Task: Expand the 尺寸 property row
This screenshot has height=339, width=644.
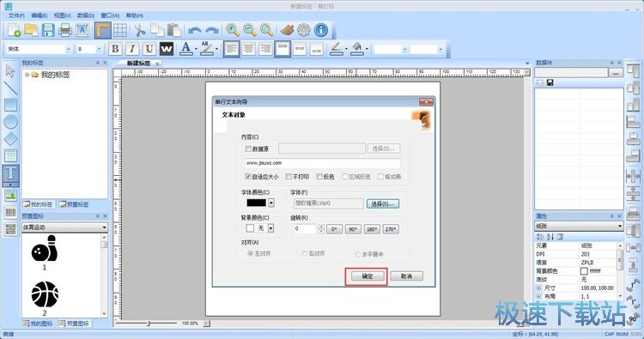Action: pyautogui.click(x=539, y=288)
